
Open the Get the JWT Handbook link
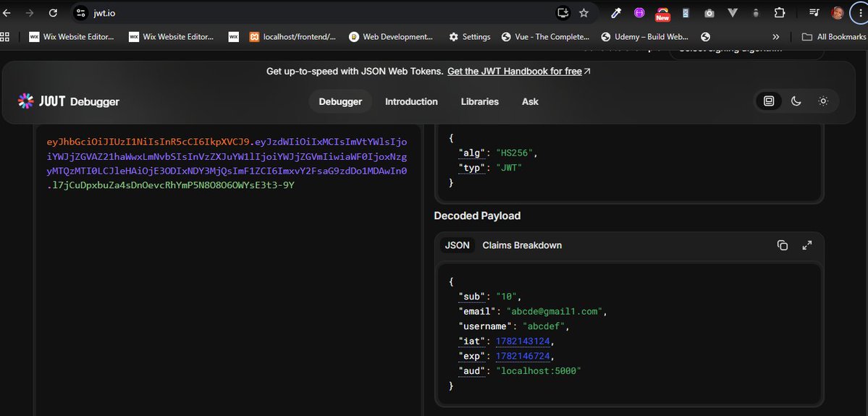518,72
